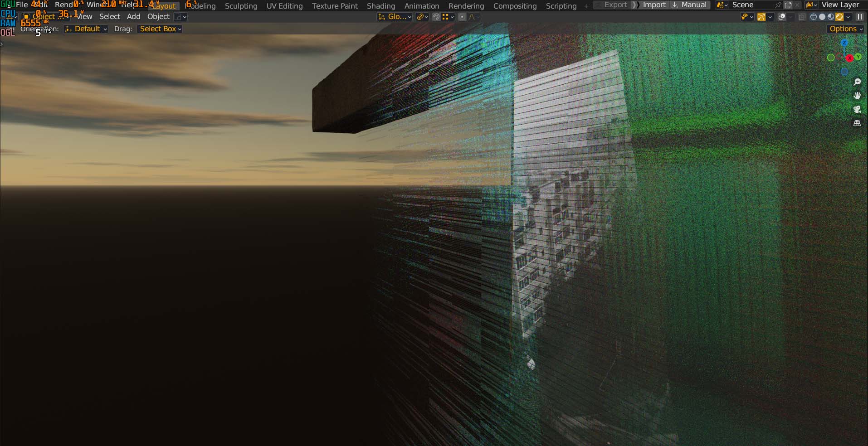Click the Import button
This screenshot has height=446, width=868.
(653, 5)
